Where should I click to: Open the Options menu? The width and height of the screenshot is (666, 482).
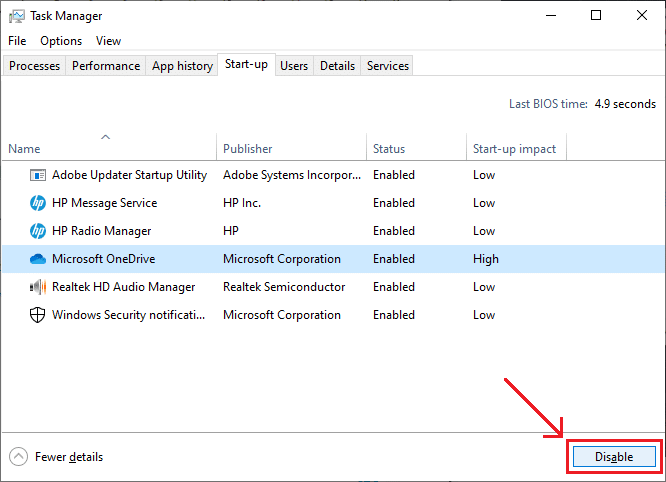click(x=61, y=41)
